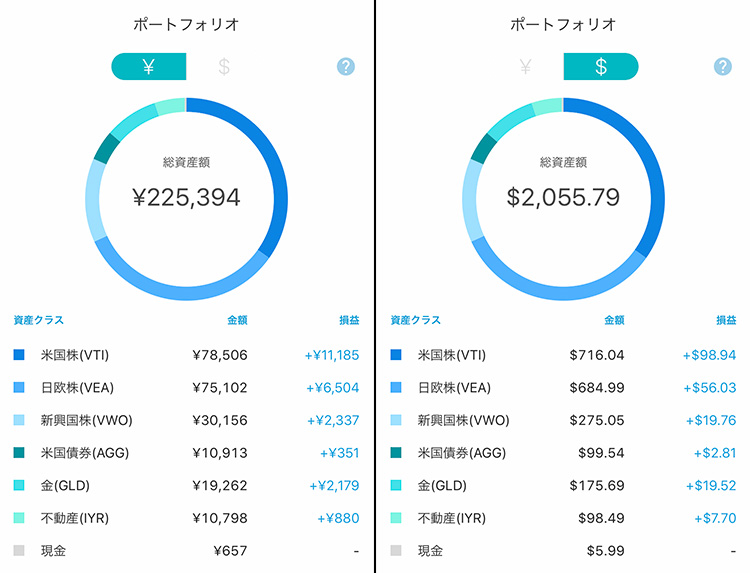
Task: Click 損益 column header in yen panel
Action: click(349, 321)
